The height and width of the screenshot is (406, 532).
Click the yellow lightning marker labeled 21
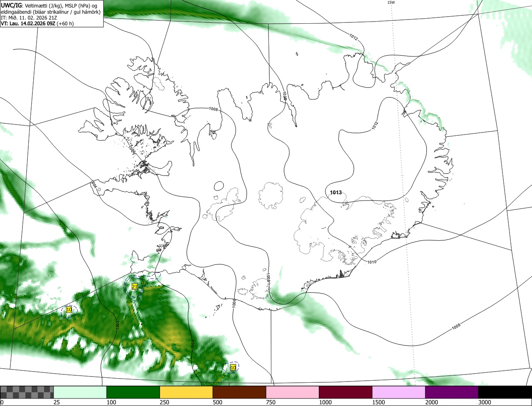coord(134,286)
